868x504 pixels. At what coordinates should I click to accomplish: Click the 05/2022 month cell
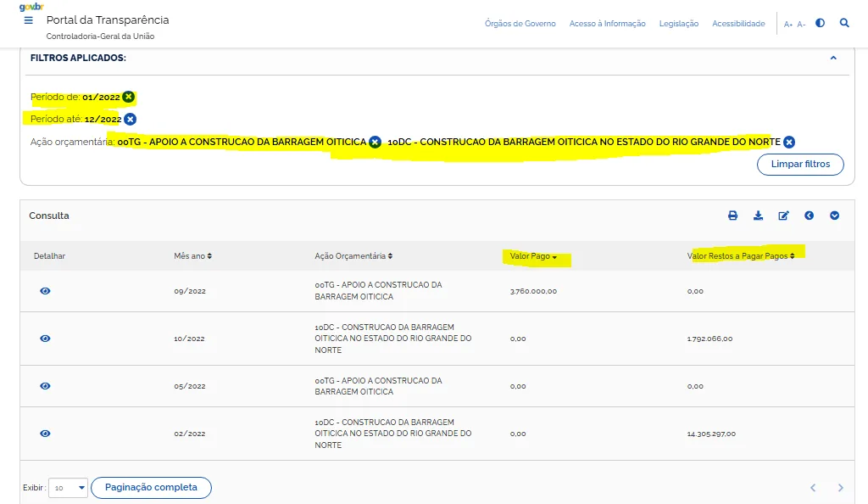(x=190, y=386)
